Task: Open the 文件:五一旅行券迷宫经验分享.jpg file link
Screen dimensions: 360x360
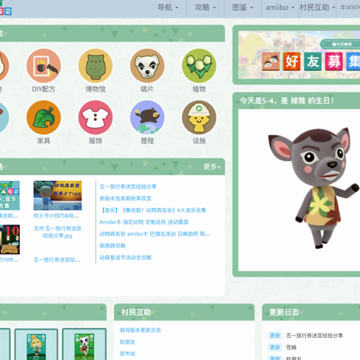Action: click(x=58, y=232)
